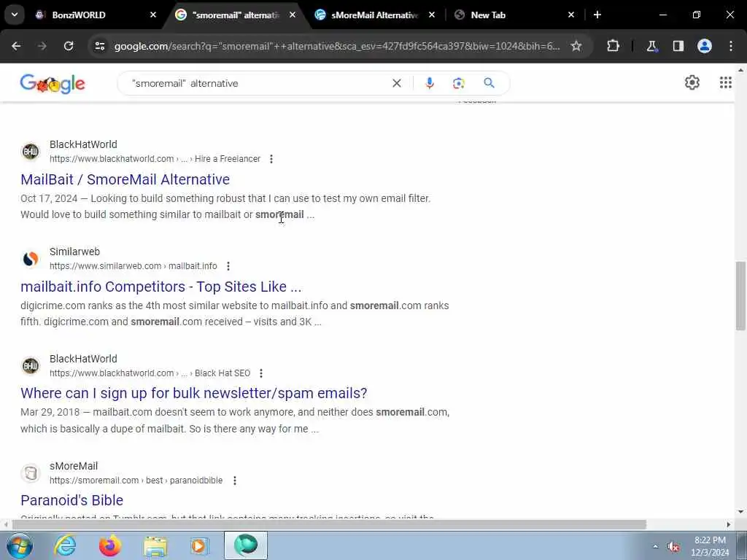Show hidden system tray icons
This screenshot has height=560, width=747.
tap(655, 547)
